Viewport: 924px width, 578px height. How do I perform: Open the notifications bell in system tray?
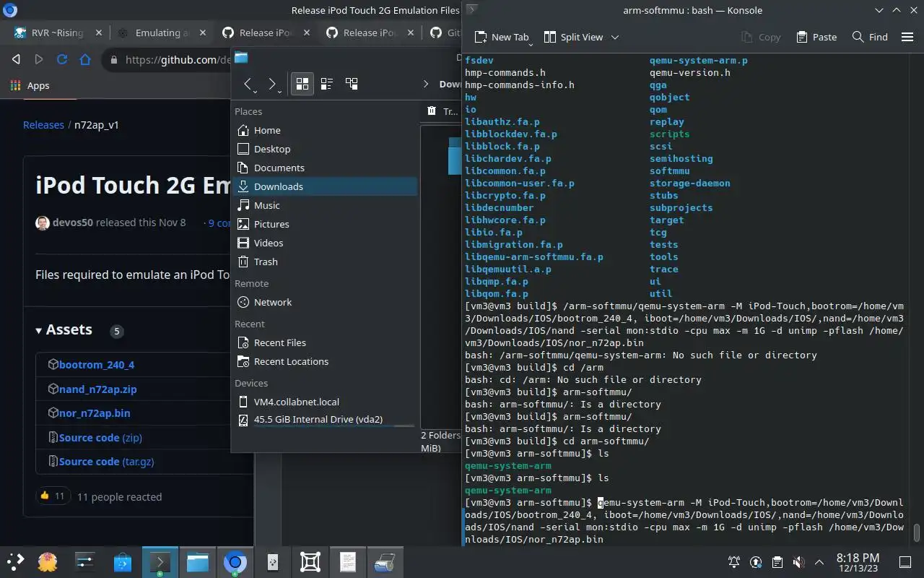coord(734,562)
